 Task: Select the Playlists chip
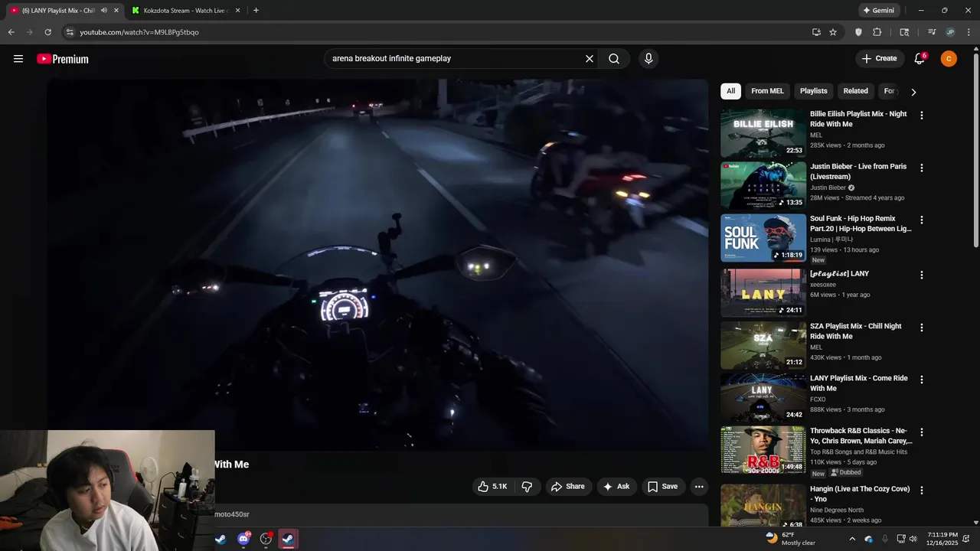click(814, 91)
